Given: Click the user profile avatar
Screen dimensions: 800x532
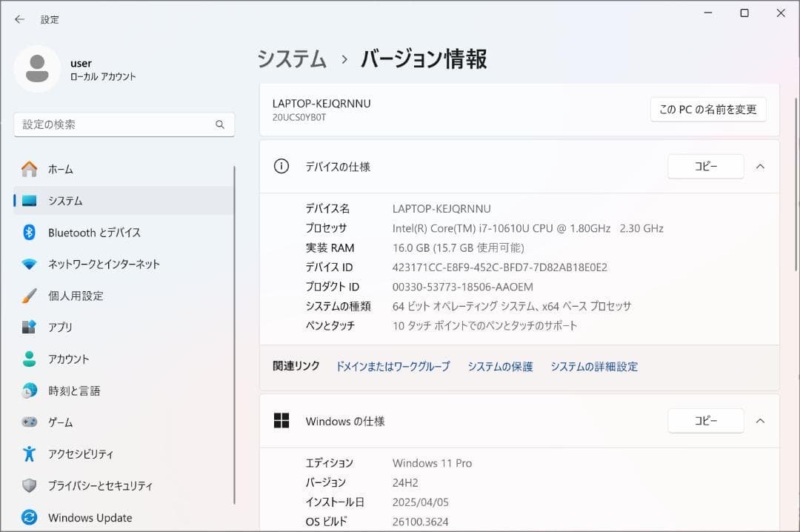Looking at the screenshot, I should click(37, 69).
